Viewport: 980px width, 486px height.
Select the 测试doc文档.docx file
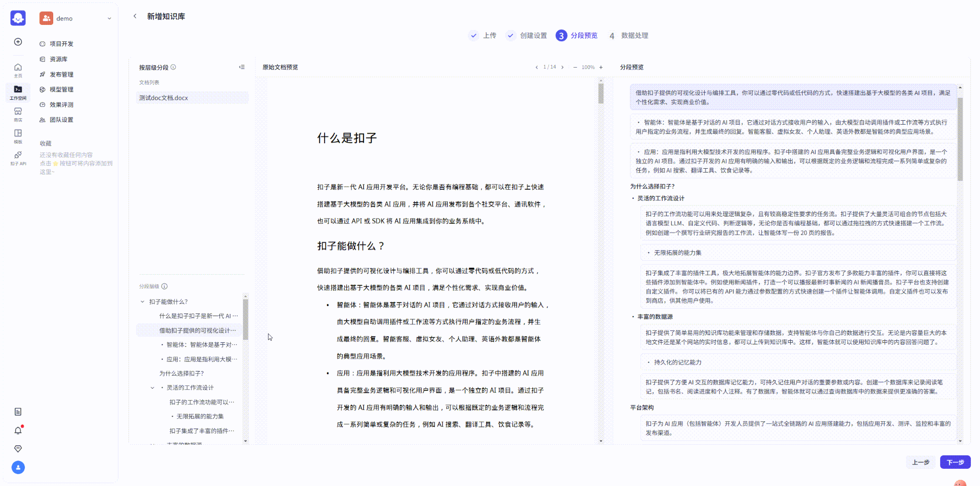pos(163,98)
